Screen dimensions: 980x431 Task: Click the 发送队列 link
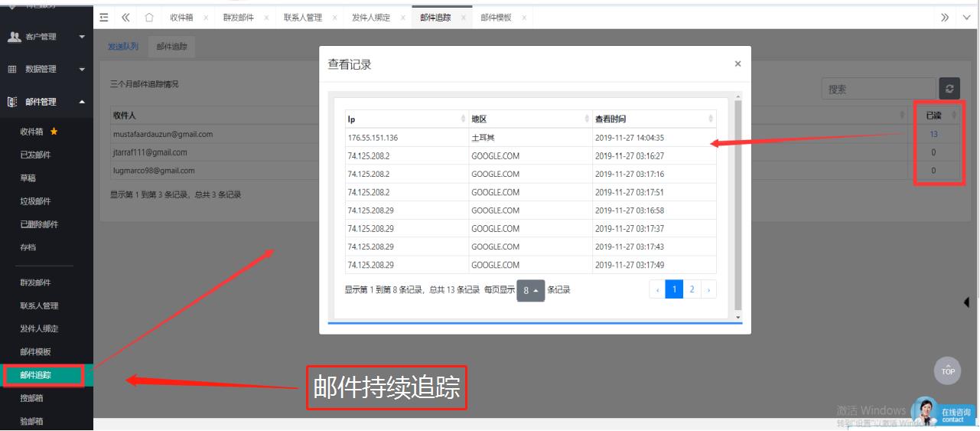123,47
